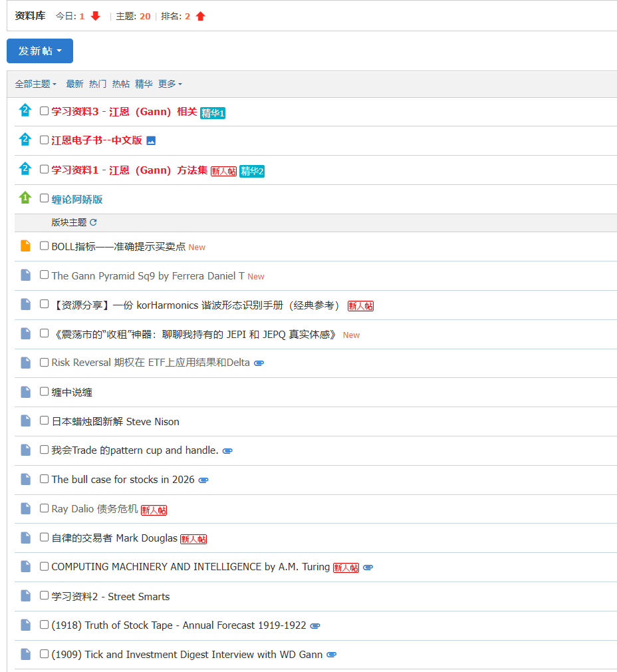The width and height of the screenshot is (617, 672).
Task: Click the 新人帖 badge on Ray Dalio thread
Action: (x=154, y=510)
